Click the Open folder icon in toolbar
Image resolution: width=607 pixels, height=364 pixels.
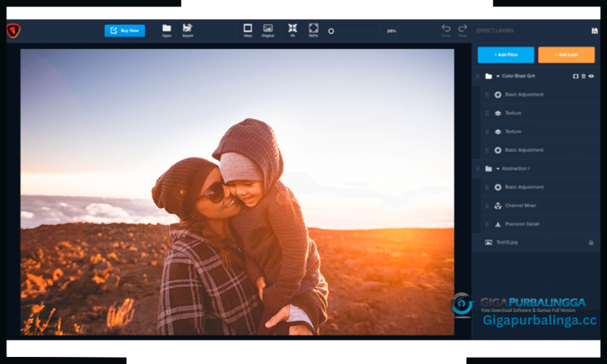tap(167, 28)
